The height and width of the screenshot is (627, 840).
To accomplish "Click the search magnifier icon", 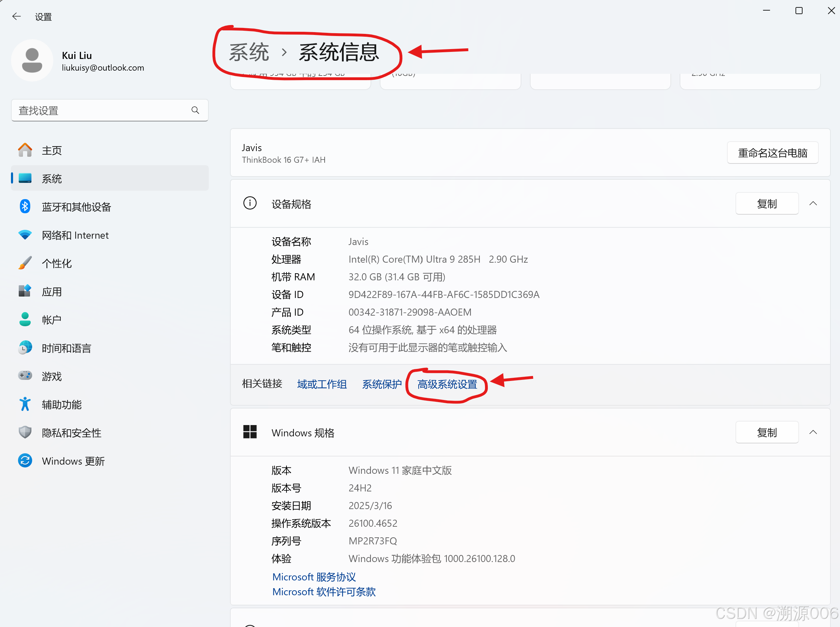I will coord(195,110).
